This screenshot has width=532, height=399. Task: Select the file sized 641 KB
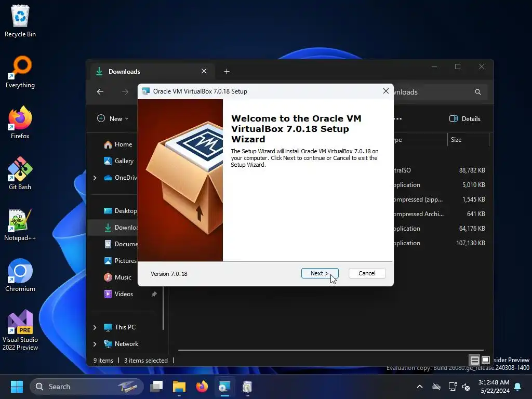(441, 214)
